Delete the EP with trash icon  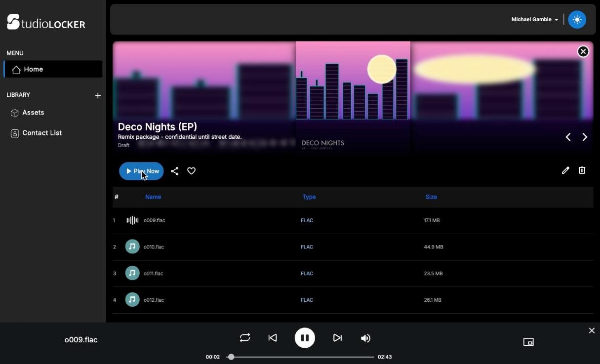(x=582, y=170)
